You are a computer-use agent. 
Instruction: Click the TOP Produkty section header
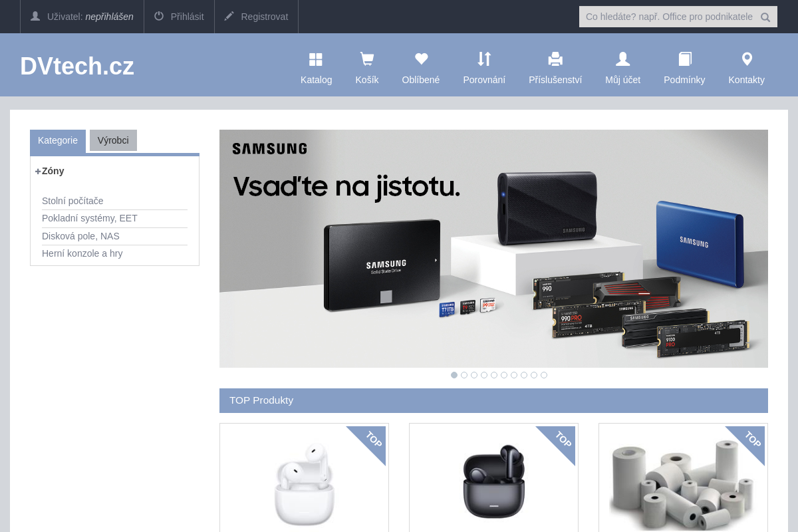[493, 400]
